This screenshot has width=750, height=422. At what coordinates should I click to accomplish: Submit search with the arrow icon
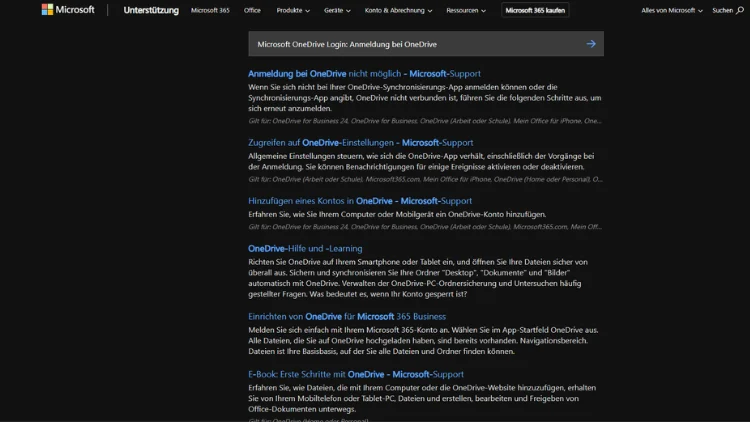click(x=591, y=44)
